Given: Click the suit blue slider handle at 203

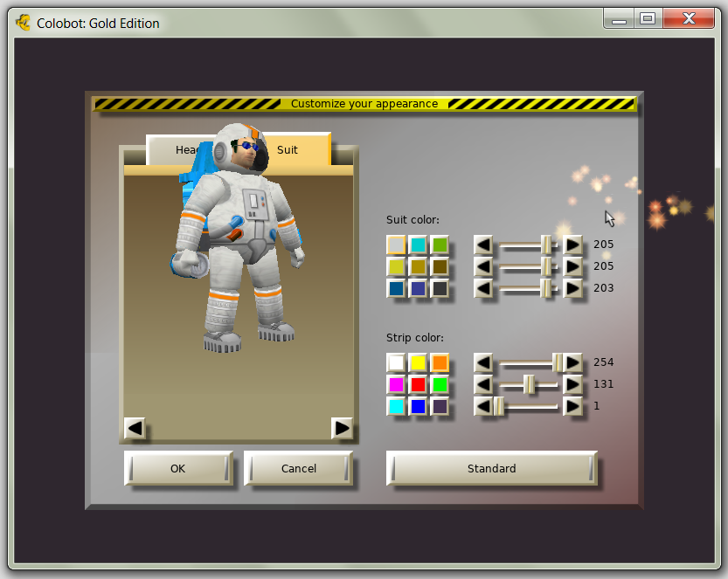Looking at the screenshot, I should [x=546, y=288].
